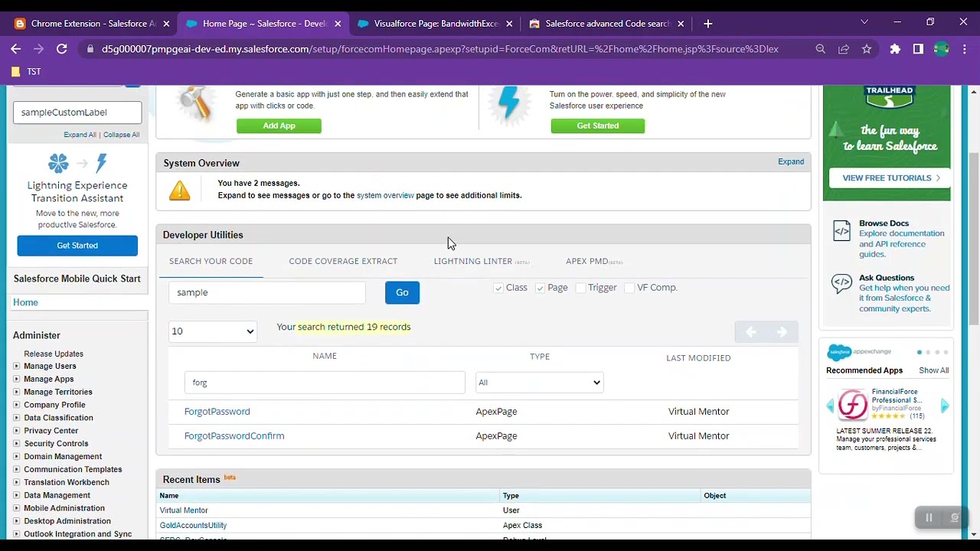The width and height of the screenshot is (980, 551).
Task: Show next recommended AppExchange app
Action: pos(945,406)
